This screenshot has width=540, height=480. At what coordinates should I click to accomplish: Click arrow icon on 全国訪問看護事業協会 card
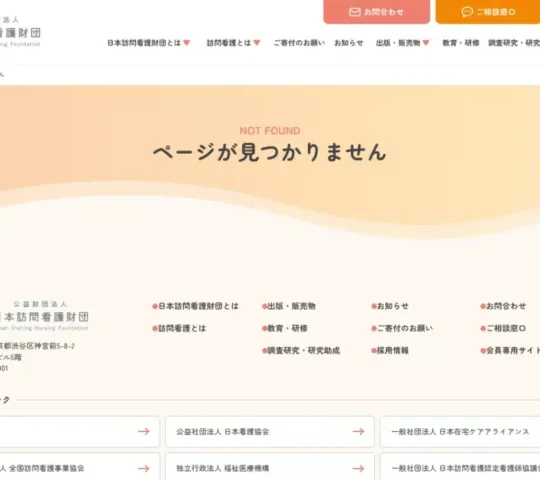(x=144, y=468)
